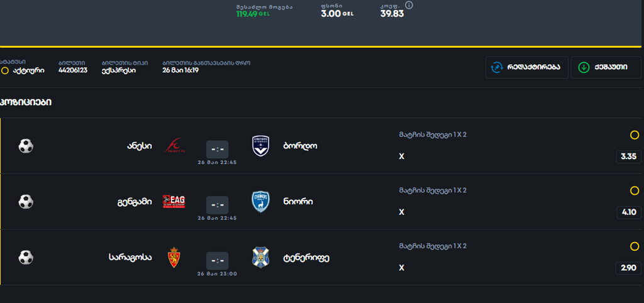Click the soccer ball icon in the სარაგოსა row
The height and width of the screenshot is (303, 644).
click(x=26, y=258)
